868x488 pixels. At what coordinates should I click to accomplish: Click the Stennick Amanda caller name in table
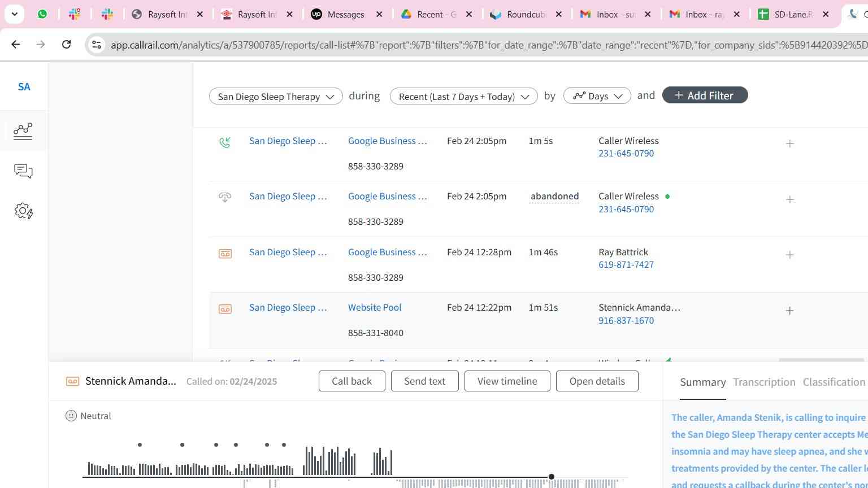639,308
